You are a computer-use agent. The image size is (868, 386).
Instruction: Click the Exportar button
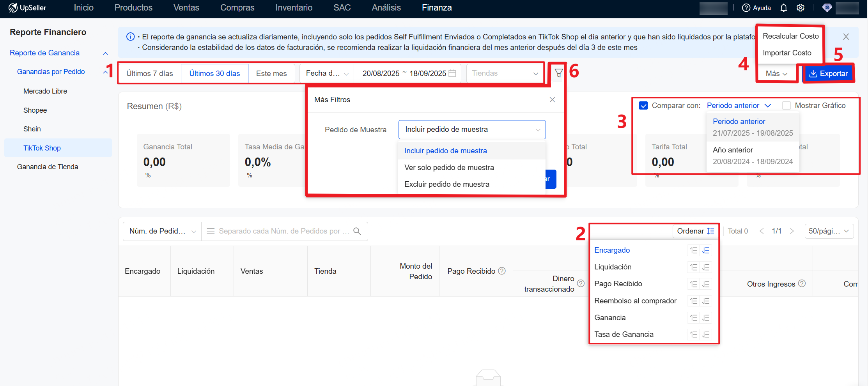(828, 74)
